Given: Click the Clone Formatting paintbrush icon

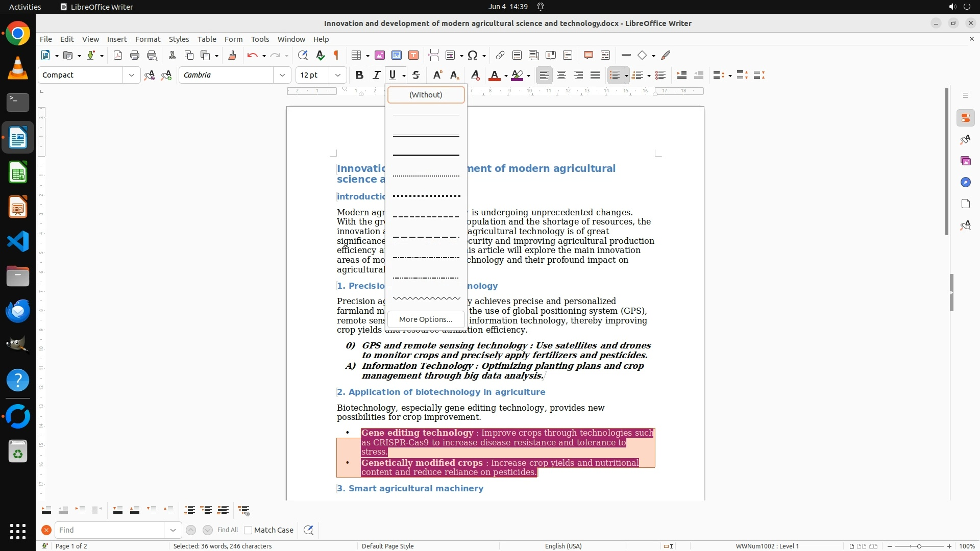Looking at the screenshot, I should 232,55.
